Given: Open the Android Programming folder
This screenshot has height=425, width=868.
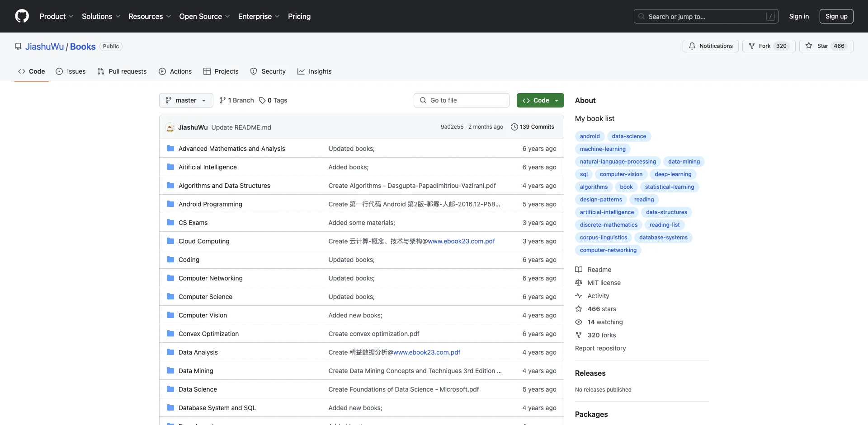Looking at the screenshot, I should 210,204.
